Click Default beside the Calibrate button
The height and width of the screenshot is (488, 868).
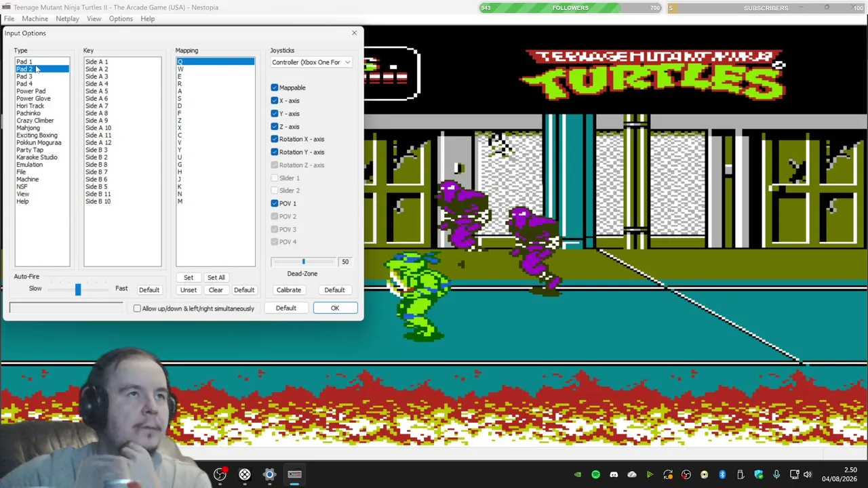(x=334, y=290)
